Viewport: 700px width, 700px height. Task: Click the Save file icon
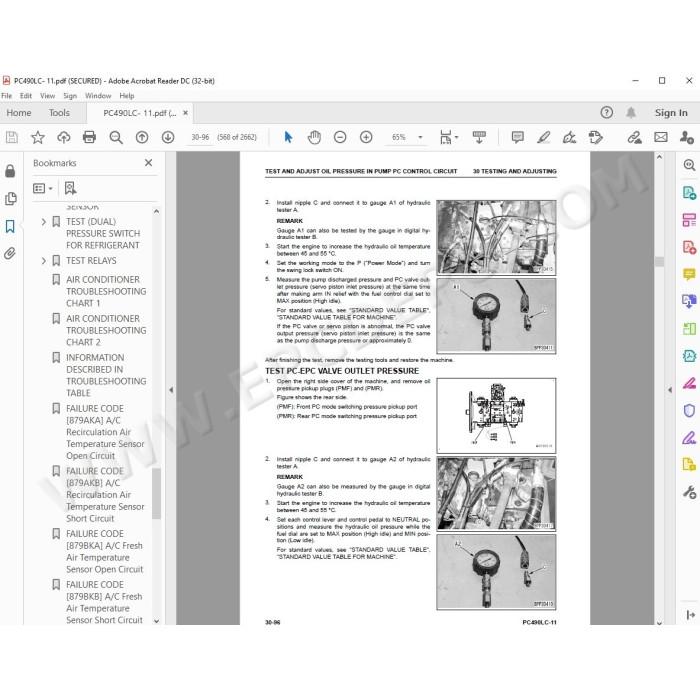[x=12, y=137]
